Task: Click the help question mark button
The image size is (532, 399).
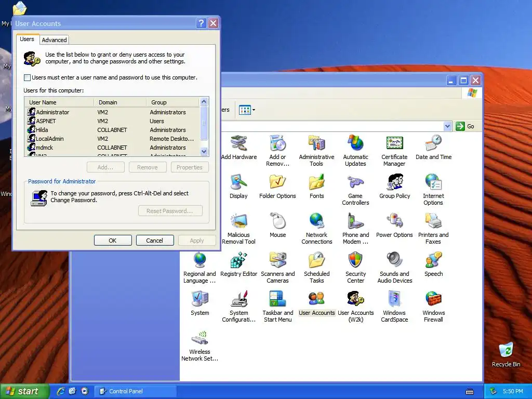Action: pos(201,23)
